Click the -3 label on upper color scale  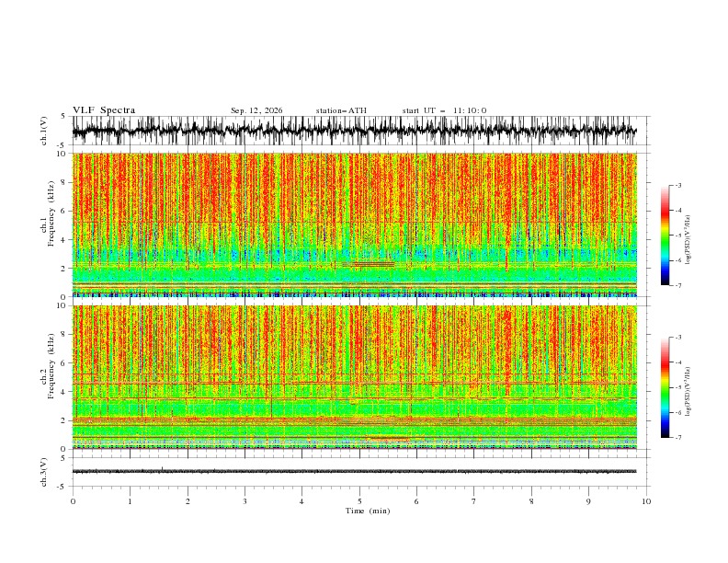click(678, 185)
